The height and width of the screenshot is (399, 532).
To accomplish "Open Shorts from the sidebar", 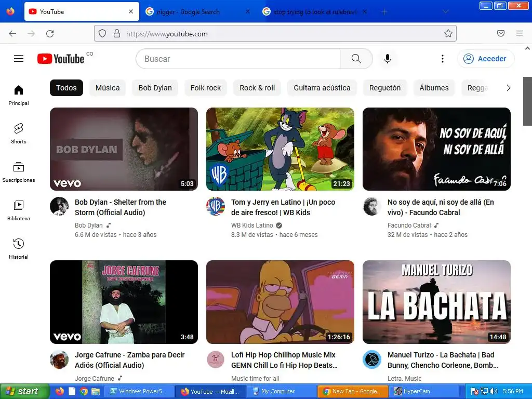I will [x=19, y=134].
